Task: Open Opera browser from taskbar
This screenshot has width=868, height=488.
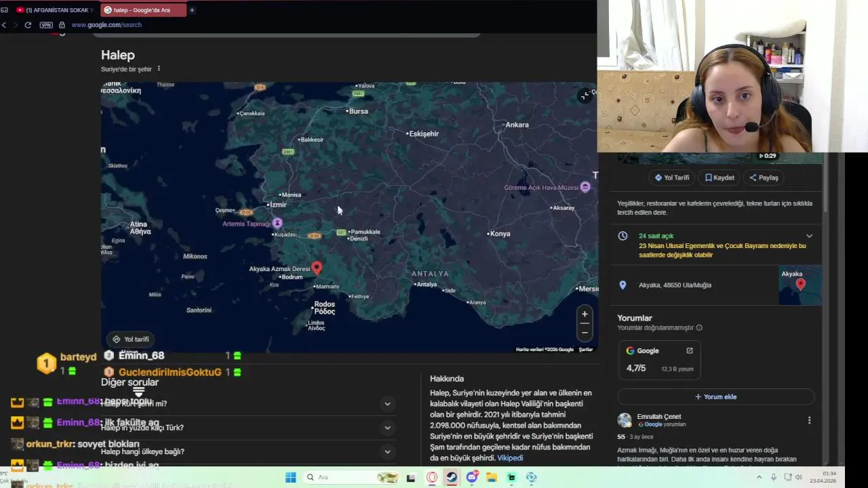Action: [x=432, y=477]
